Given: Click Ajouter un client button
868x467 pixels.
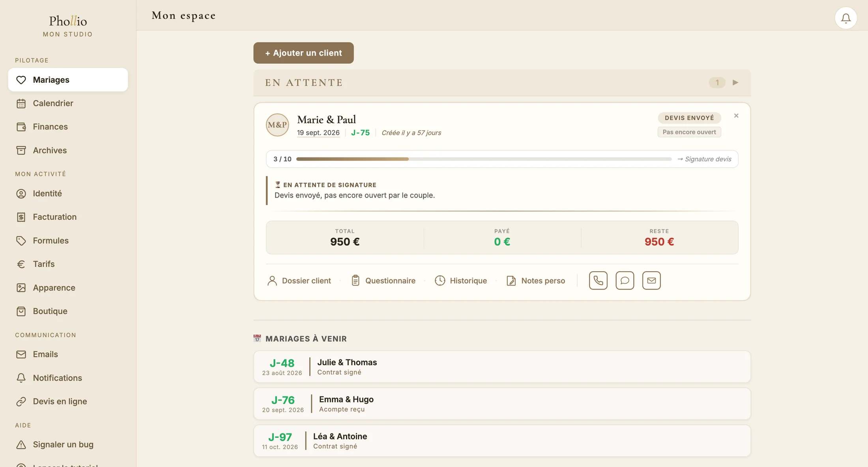Looking at the screenshot, I should coord(303,53).
